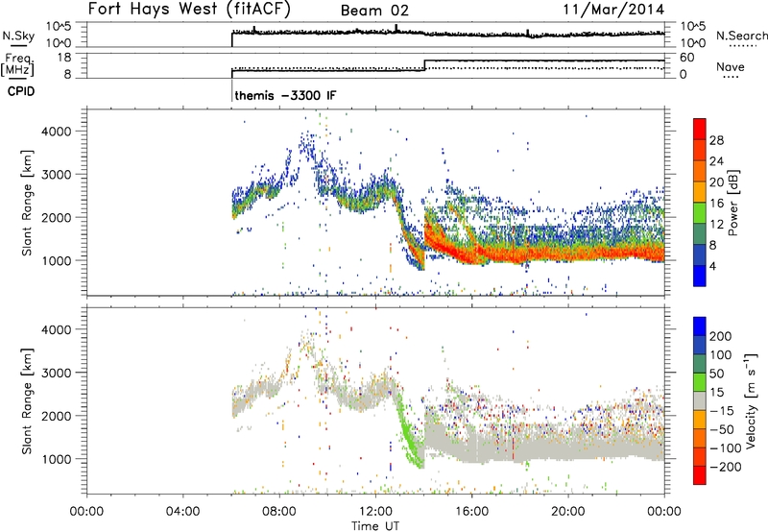
Task: Click the green velocity streak near 13:00
Action: [407, 429]
